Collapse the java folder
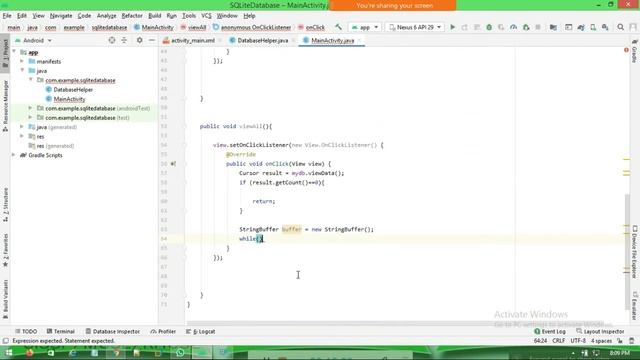The height and width of the screenshot is (360, 640). click(x=22, y=71)
